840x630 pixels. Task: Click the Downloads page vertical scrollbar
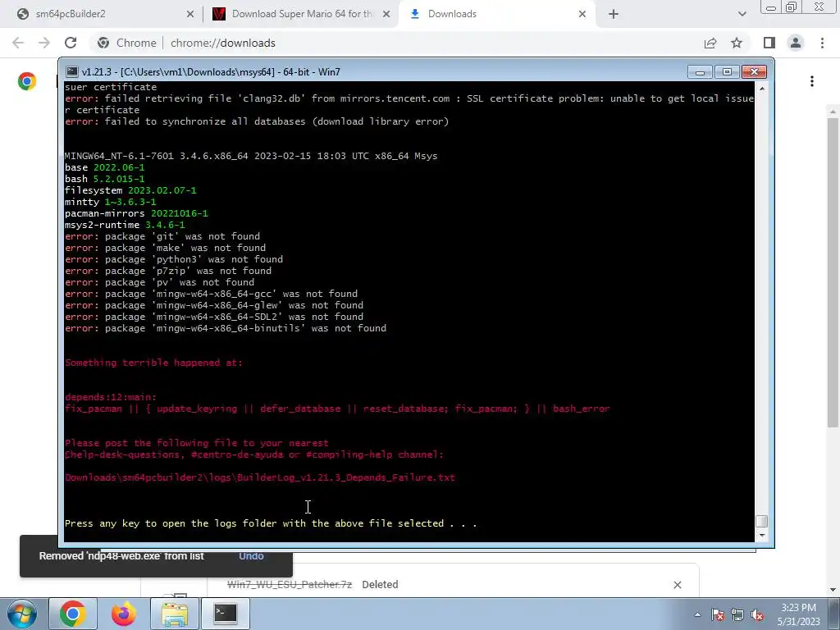pos(833,271)
